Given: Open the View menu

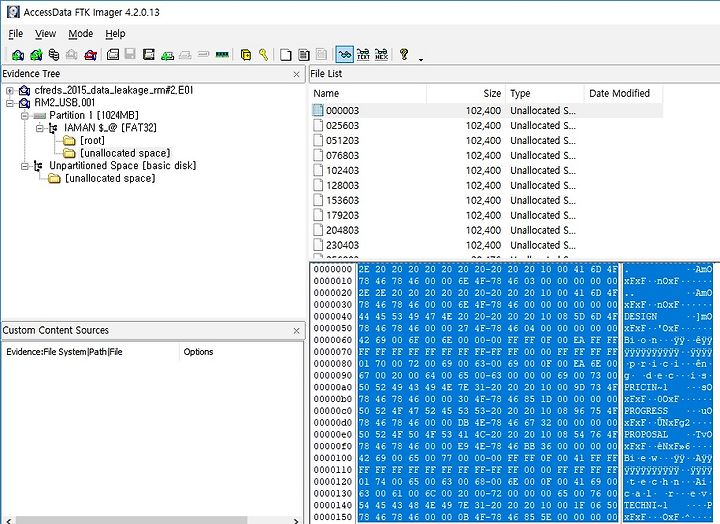Looking at the screenshot, I should click(45, 34).
